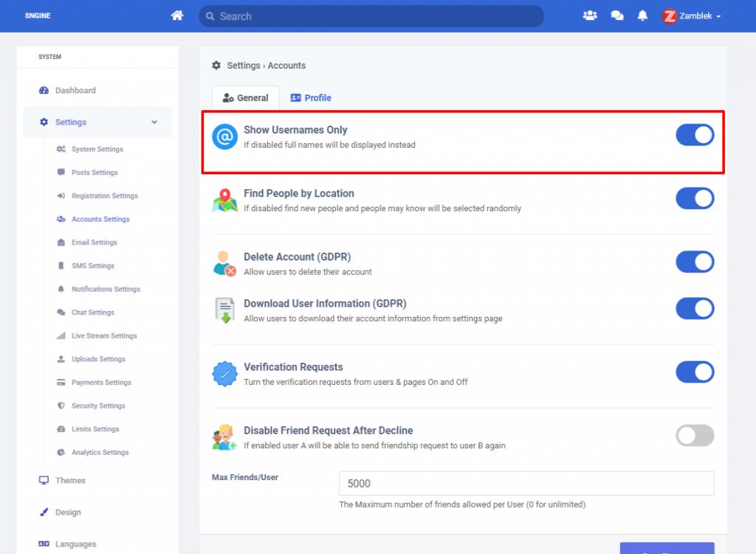Click the Design paintbrush icon
Screen dimensions: 756x554
point(44,512)
